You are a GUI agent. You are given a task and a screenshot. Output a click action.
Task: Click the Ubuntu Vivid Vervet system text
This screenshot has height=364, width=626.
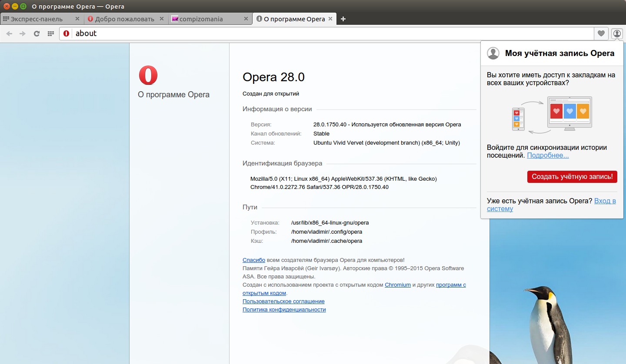click(386, 142)
